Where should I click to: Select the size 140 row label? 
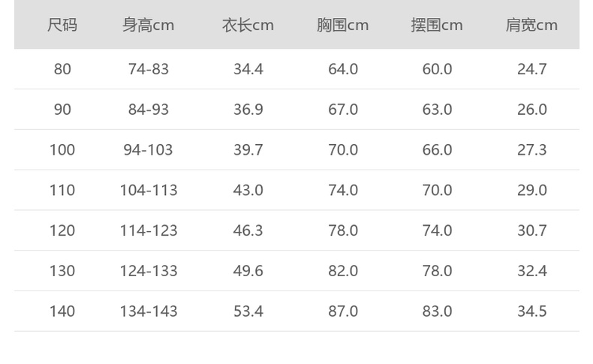pyautogui.click(x=62, y=311)
